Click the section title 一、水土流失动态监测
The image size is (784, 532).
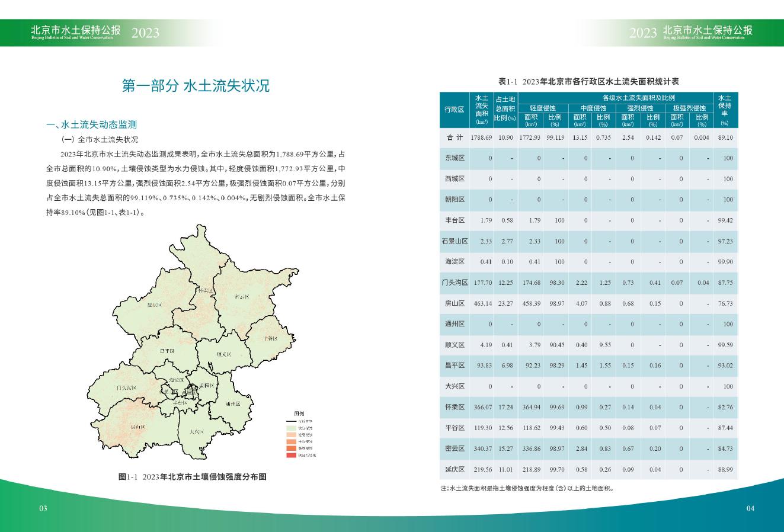[91, 125]
